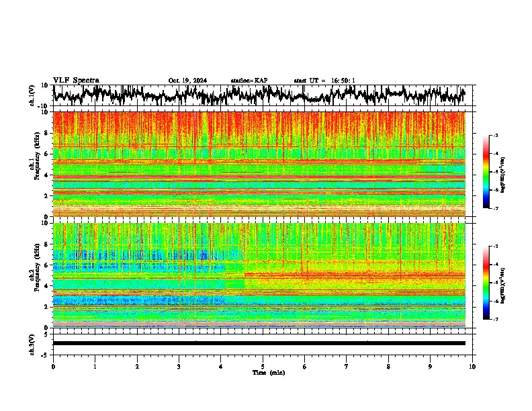Click the ch.2 log(PSD) colorbar label
Viewport: 532px width, 411px height.
tap(503, 285)
